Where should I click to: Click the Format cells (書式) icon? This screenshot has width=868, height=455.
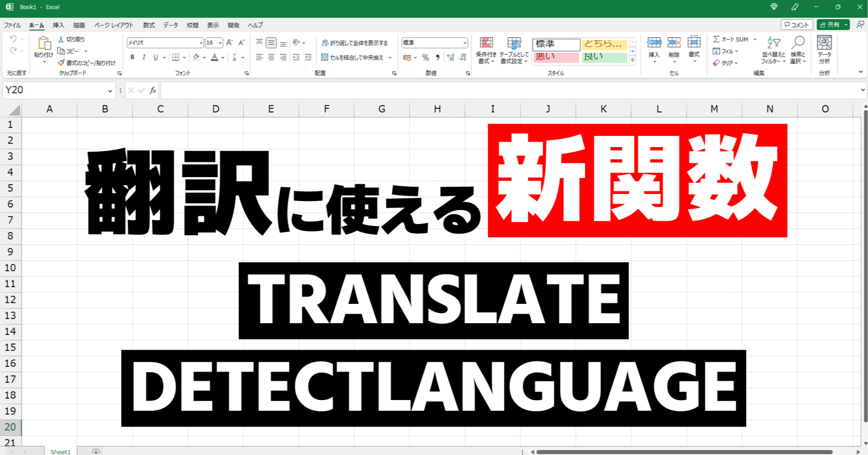[694, 42]
